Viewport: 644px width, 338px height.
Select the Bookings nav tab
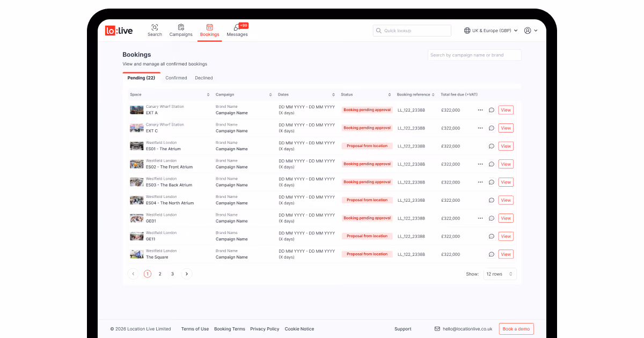209,31
